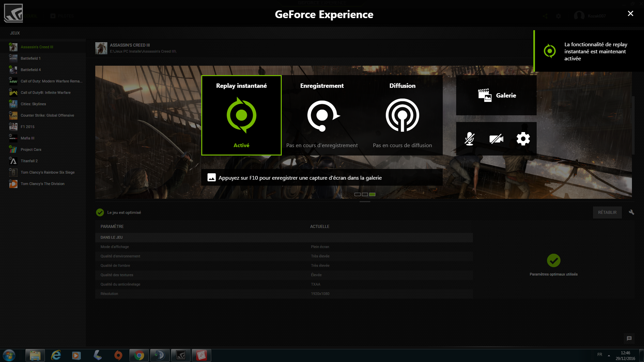The width and height of the screenshot is (644, 362).
Task: Click the Windows Start button
Action: (9, 355)
